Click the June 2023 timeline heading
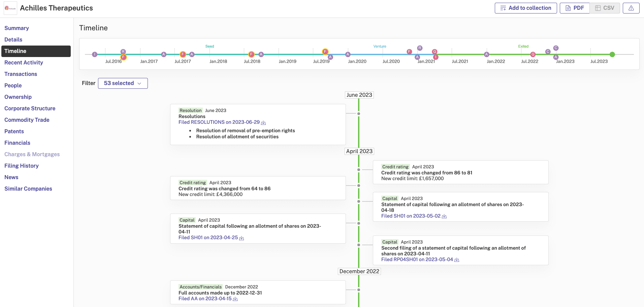This screenshot has width=644, height=307. pos(359,95)
